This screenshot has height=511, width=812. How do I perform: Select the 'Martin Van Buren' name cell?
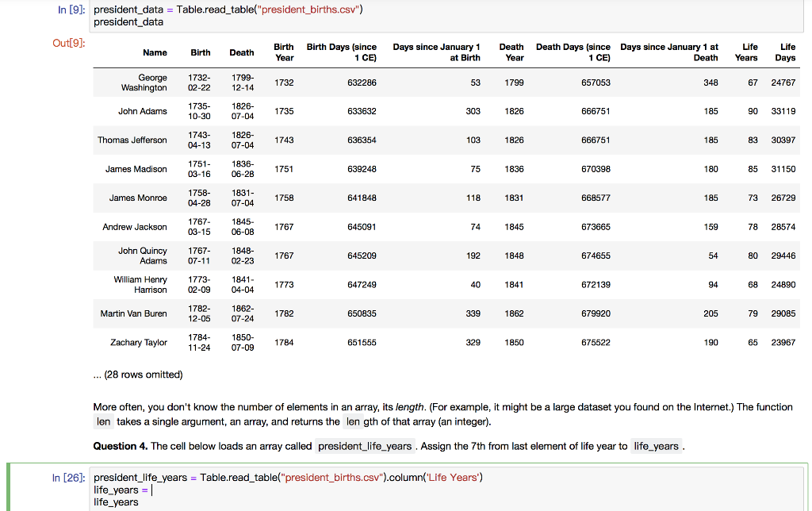(133, 313)
